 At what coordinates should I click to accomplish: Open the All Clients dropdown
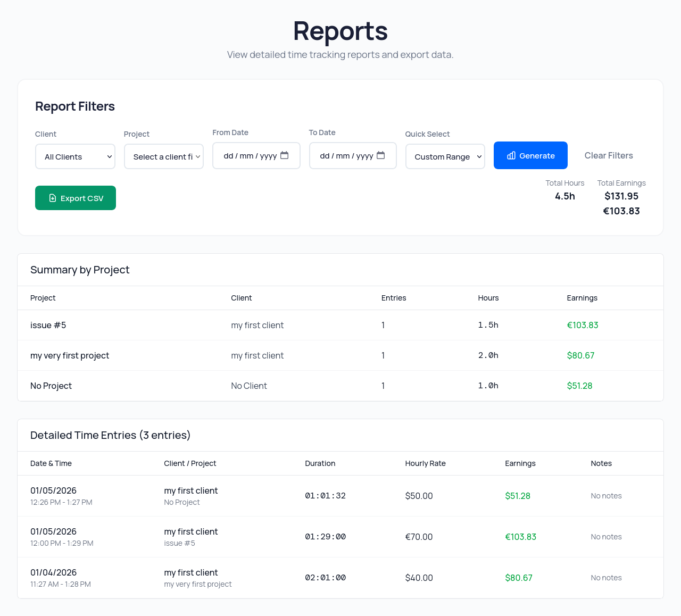[75, 156]
